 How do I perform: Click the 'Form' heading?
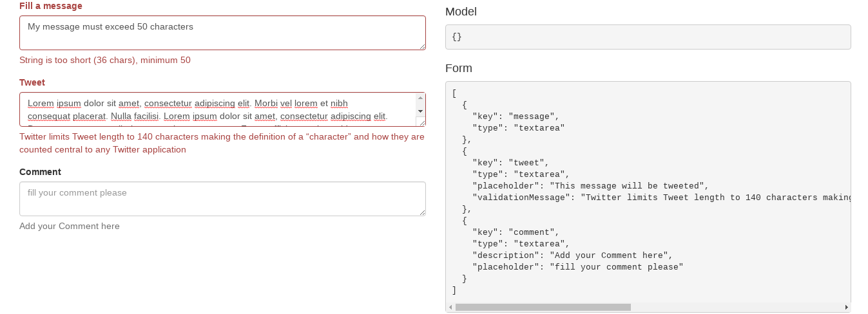[459, 68]
